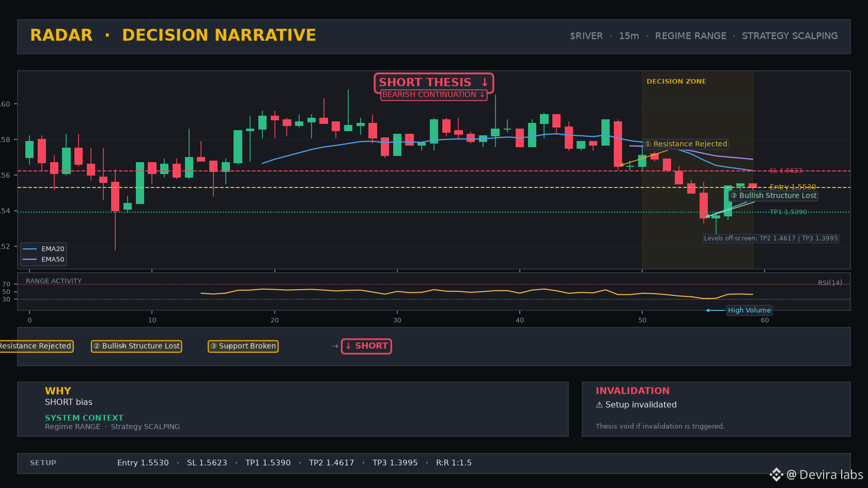Screen dimensions: 868x488
Task: Click the DECISION ZONE heading
Action: tap(676, 82)
